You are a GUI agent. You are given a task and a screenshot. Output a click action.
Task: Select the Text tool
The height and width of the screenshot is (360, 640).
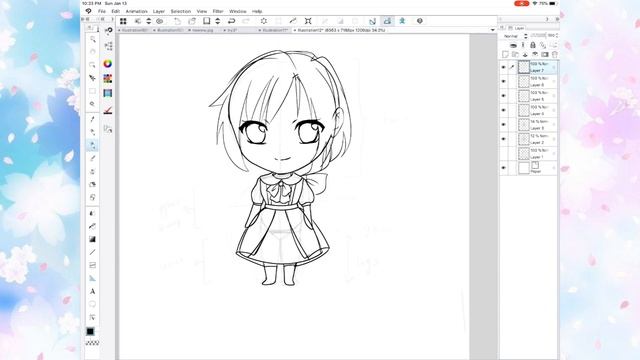tap(93, 291)
